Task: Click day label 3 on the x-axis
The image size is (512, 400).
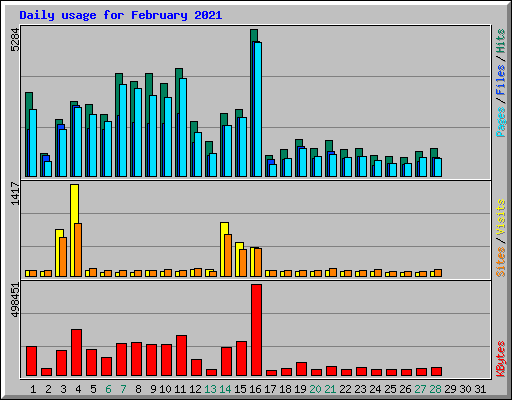Action: coord(63,389)
